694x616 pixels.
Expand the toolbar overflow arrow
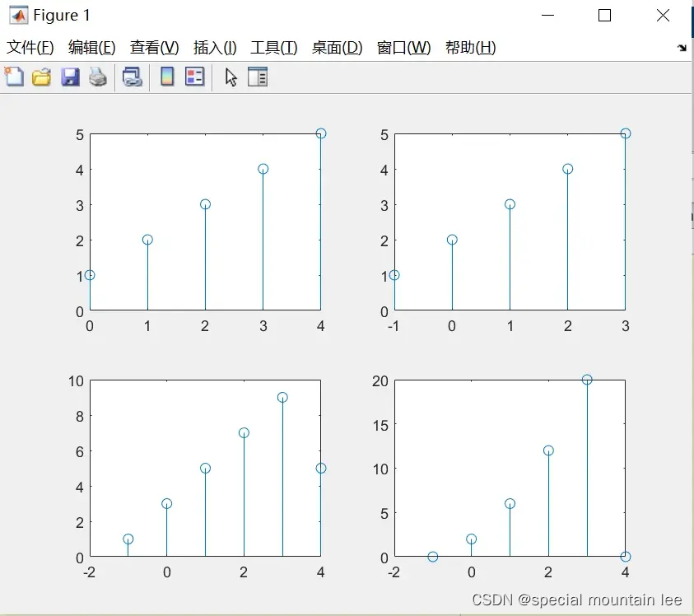[682, 48]
